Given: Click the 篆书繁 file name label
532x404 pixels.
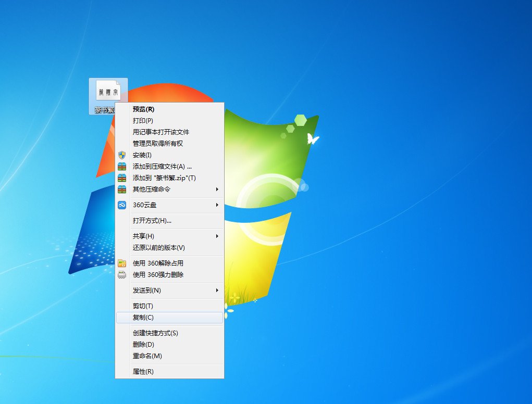Looking at the screenshot, I should tap(106, 110).
